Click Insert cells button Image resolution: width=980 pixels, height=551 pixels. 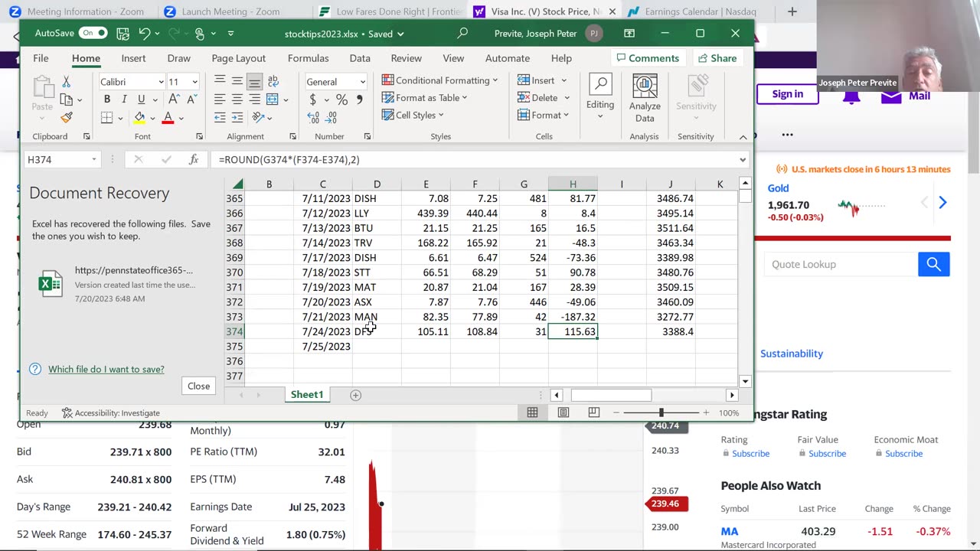click(x=535, y=80)
